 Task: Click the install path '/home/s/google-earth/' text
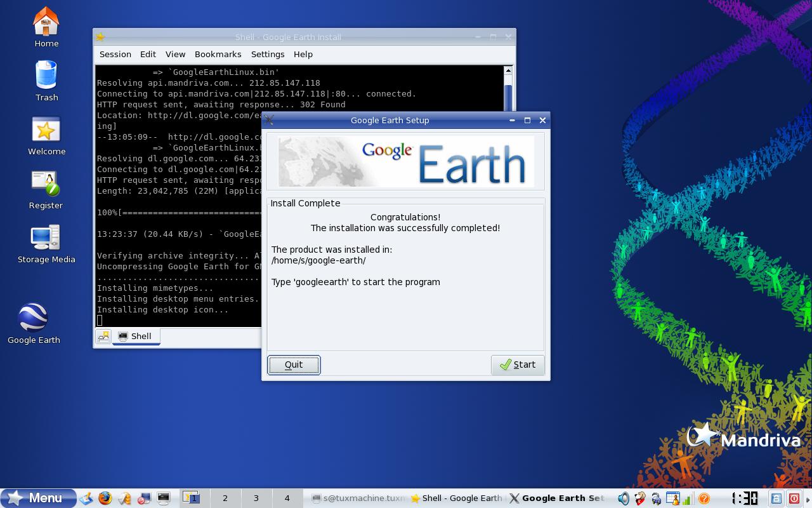click(x=318, y=260)
